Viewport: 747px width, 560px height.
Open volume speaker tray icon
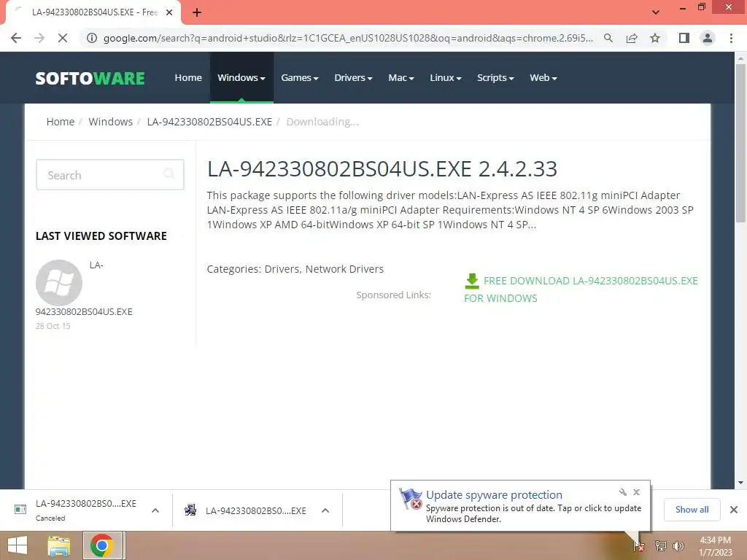click(x=678, y=546)
